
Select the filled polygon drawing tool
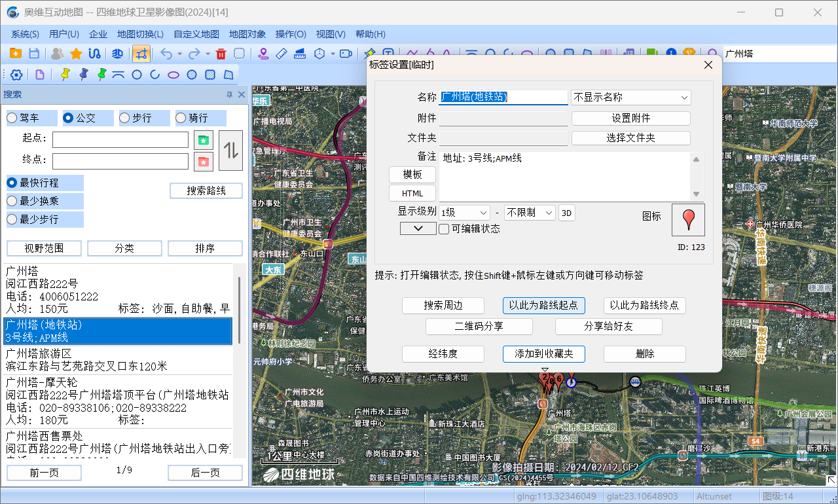click(x=228, y=75)
